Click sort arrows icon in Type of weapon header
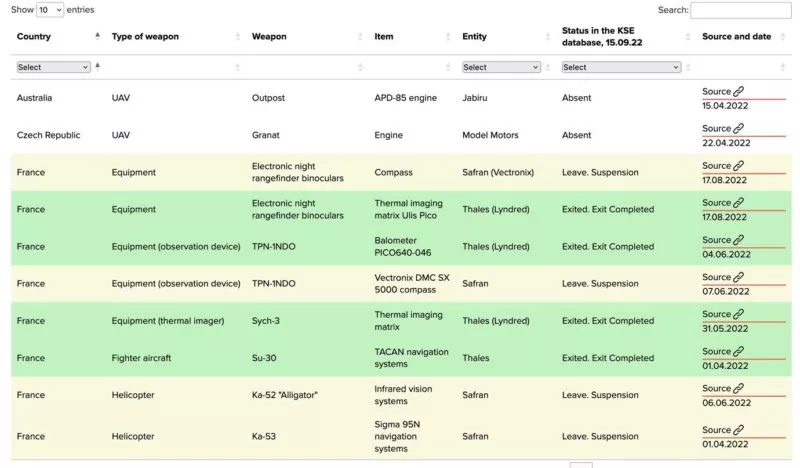 coord(237,36)
